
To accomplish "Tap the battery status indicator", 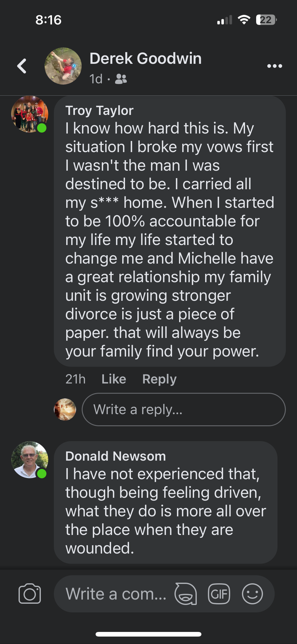I will (266, 20).
